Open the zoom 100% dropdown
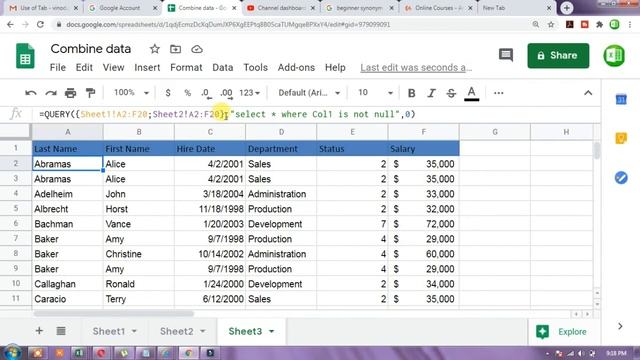Viewport: 640px width, 360px height. pos(131,93)
